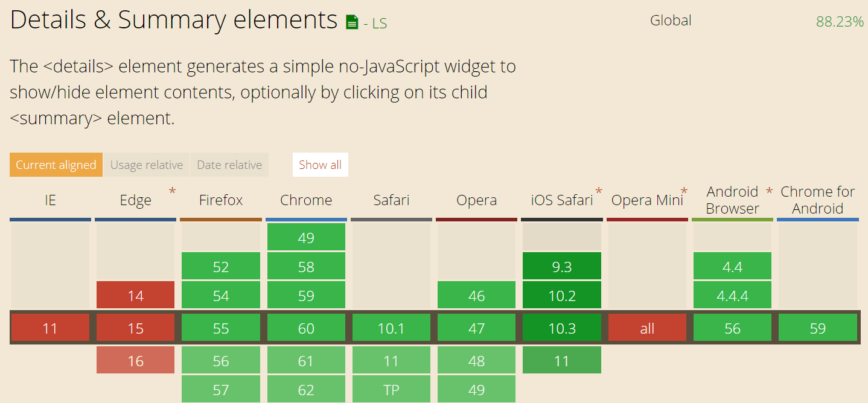The height and width of the screenshot is (403, 868).
Task: Click the iOS Safari asterisk note
Action: pyautogui.click(x=598, y=191)
